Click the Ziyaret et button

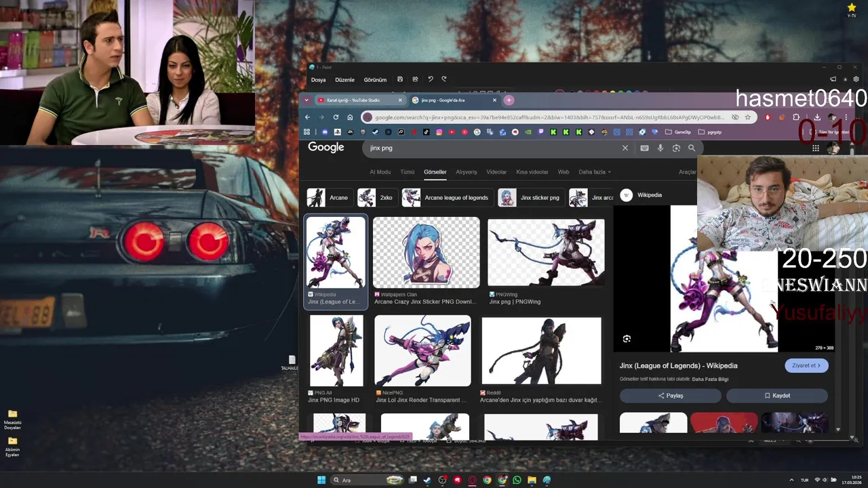[x=806, y=366]
